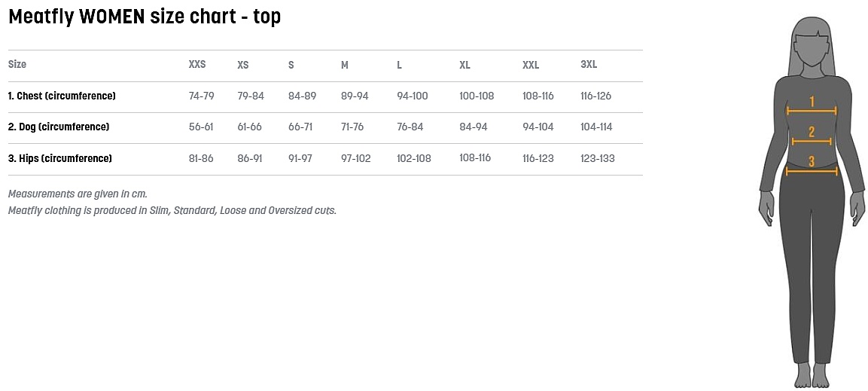The height and width of the screenshot is (391, 868).
Task: Click the chest marker 1 on figure
Action: click(812, 102)
